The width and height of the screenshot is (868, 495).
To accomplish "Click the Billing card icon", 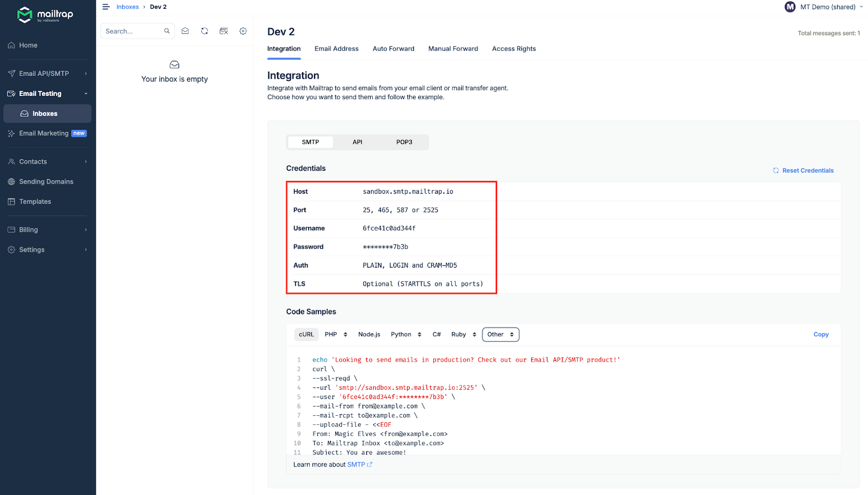I will point(11,230).
